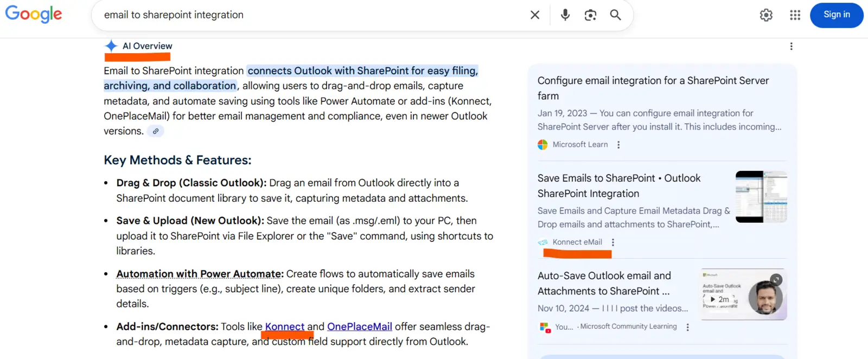Start voice search with microphone icon
The height and width of the screenshot is (359, 868).
click(565, 15)
